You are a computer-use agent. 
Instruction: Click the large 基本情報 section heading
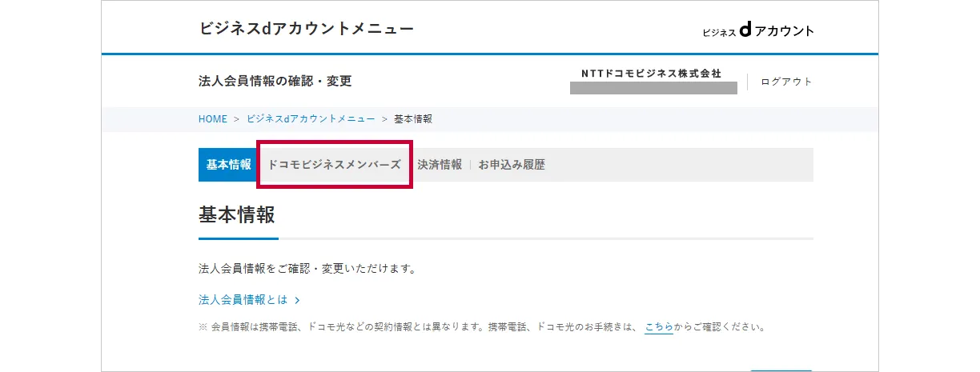point(237,215)
